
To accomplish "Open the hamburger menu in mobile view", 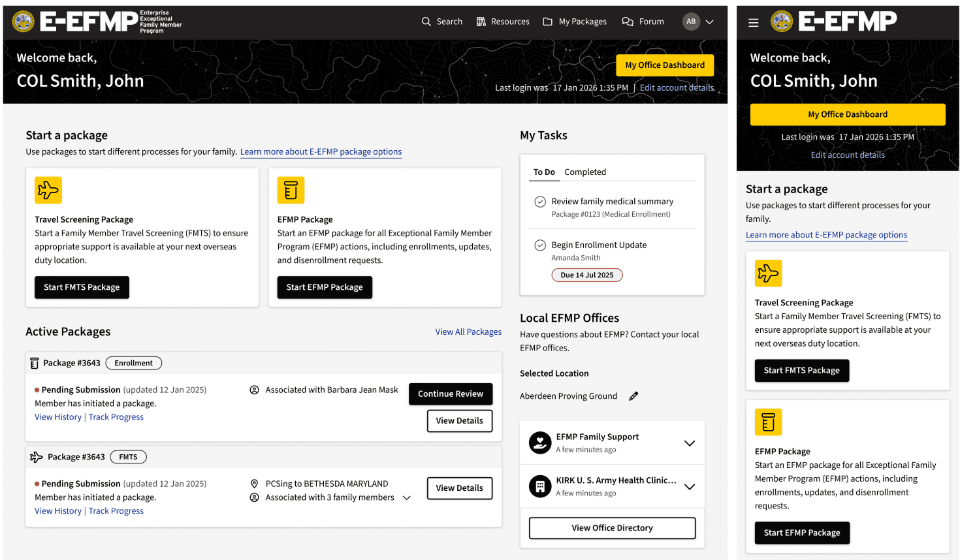I will [754, 23].
